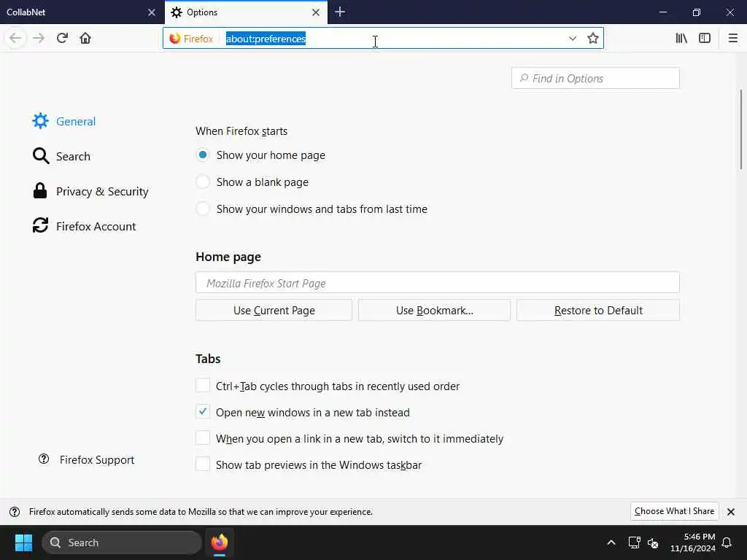This screenshot has width=747, height=560.
Task: Click Restore to Default button
Action: 598,311
